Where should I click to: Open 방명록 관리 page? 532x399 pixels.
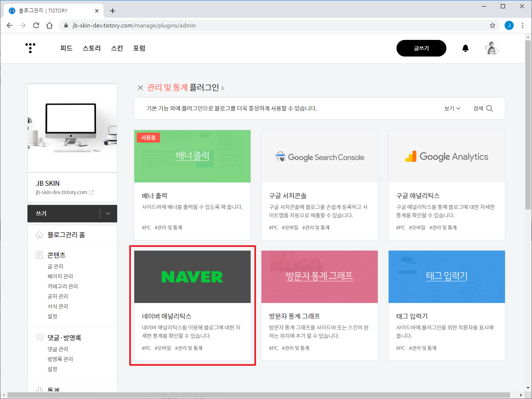coord(60,359)
